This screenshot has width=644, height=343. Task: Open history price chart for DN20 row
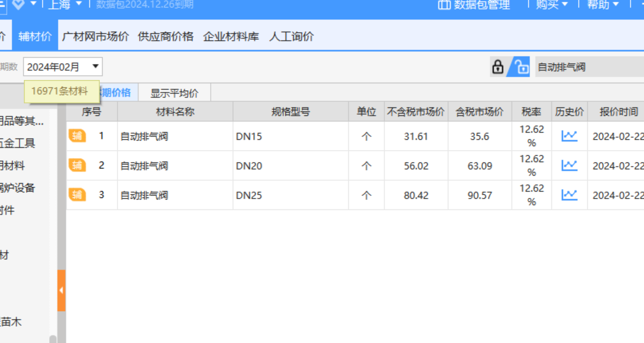(569, 165)
